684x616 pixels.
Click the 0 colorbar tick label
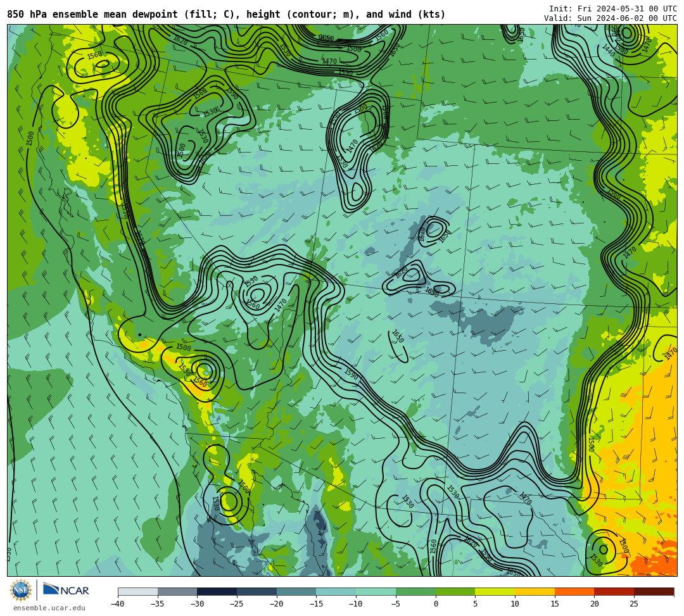pyautogui.click(x=435, y=604)
